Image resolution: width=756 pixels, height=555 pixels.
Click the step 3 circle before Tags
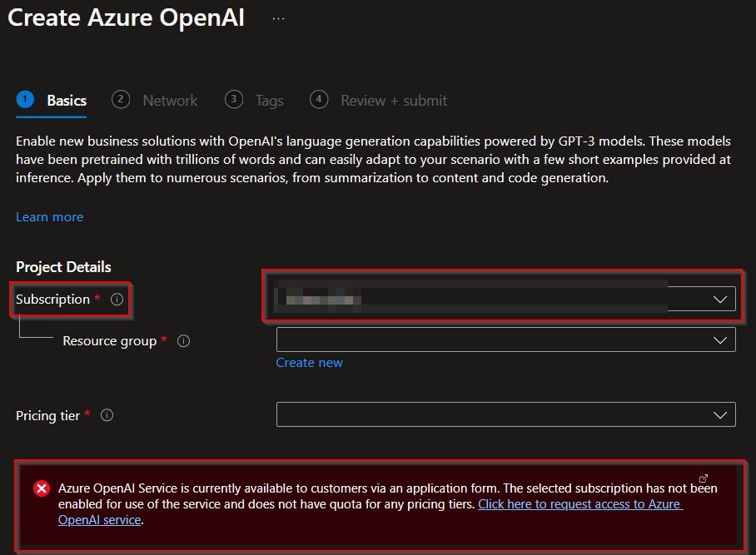(234, 100)
